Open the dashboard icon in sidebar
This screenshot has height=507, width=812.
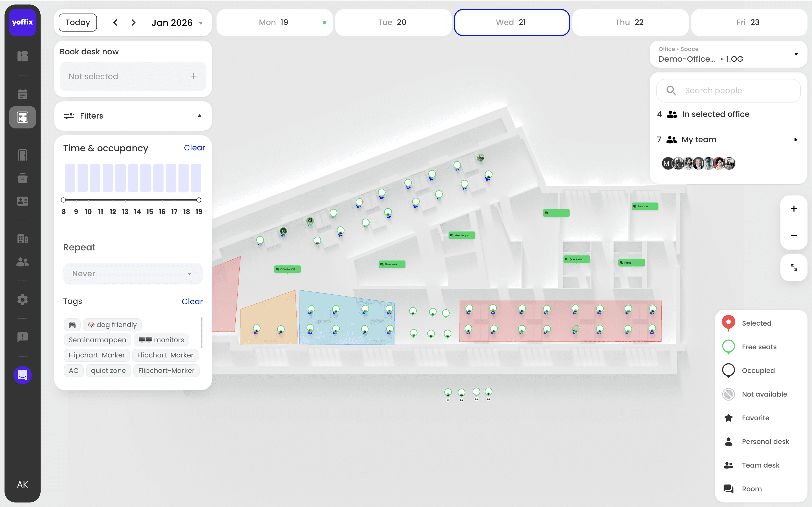tap(23, 56)
